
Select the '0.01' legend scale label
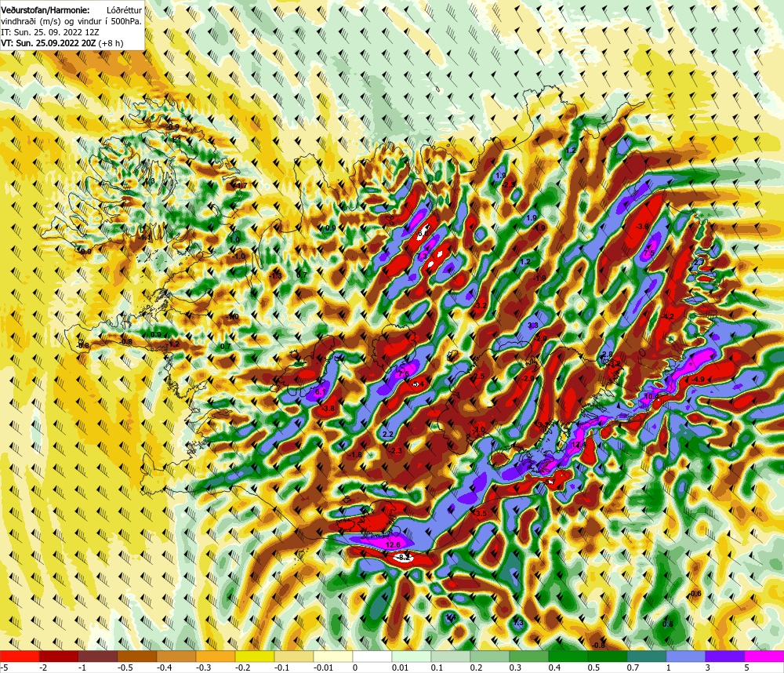pyautogui.click(x=400, y=667)
